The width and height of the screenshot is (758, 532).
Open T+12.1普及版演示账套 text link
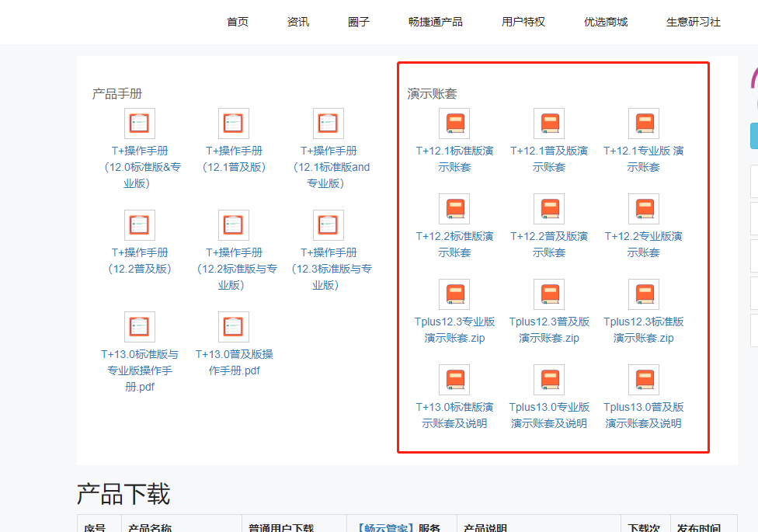pyautogui.click(x=549, y=158)
